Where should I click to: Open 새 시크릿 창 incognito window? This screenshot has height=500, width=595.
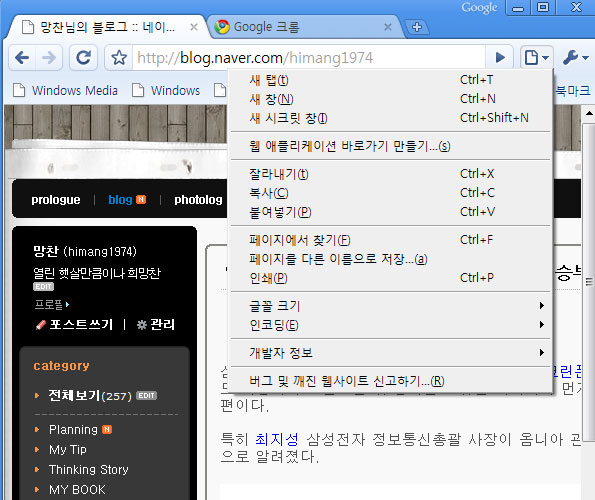click(x=390, y=118)
